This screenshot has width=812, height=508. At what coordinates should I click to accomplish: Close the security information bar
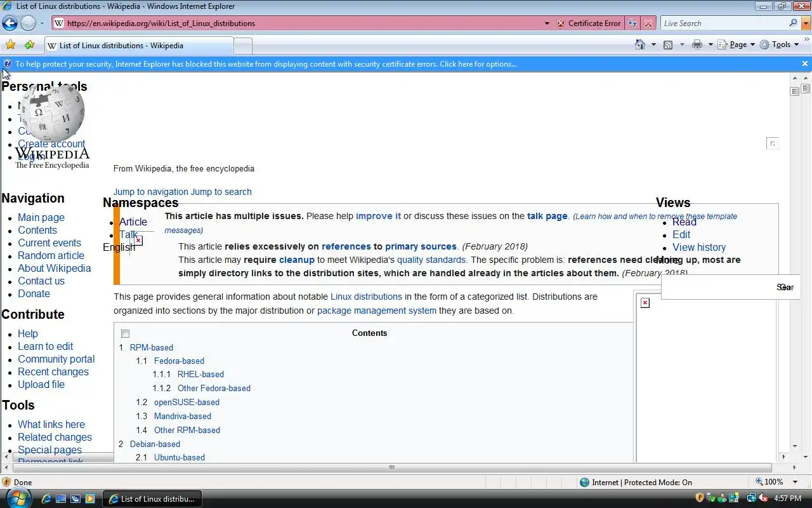pyautogui.click(x=805, y=63)
